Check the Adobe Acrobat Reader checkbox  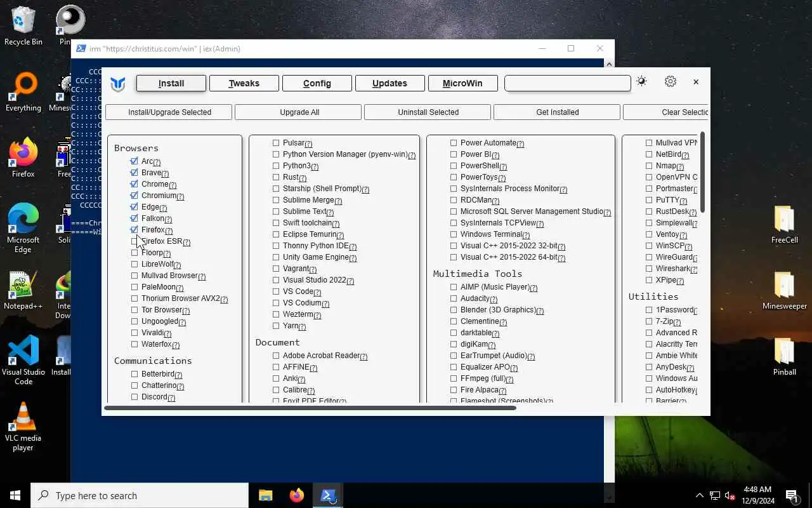(276, 356)
